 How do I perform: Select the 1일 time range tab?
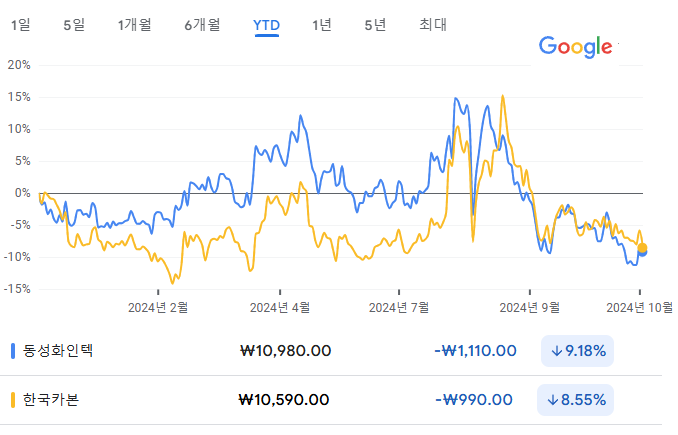click(21, 25)
